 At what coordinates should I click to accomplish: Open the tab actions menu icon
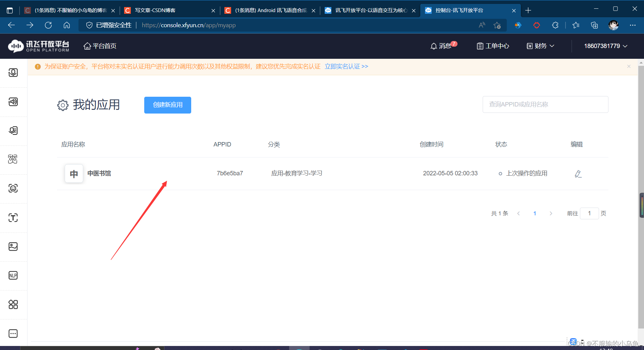click(x=10, y=10)
